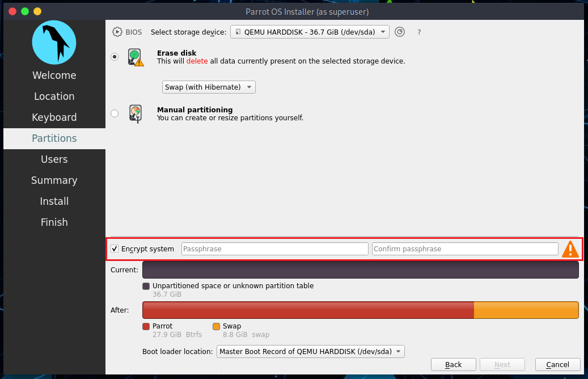Click the orange Swap partition bar segment

pos(526,310)
